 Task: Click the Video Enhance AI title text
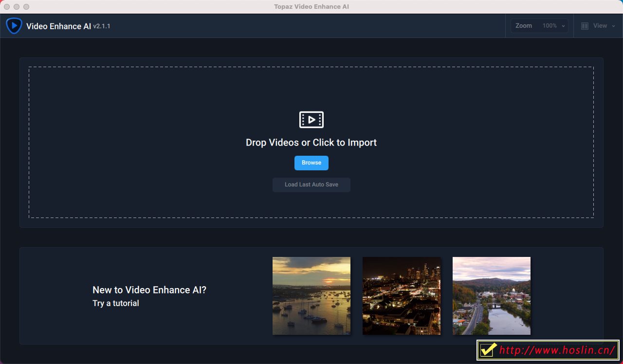[x=58, y=26]
